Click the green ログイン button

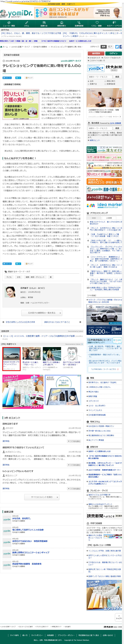click(113, 53)
